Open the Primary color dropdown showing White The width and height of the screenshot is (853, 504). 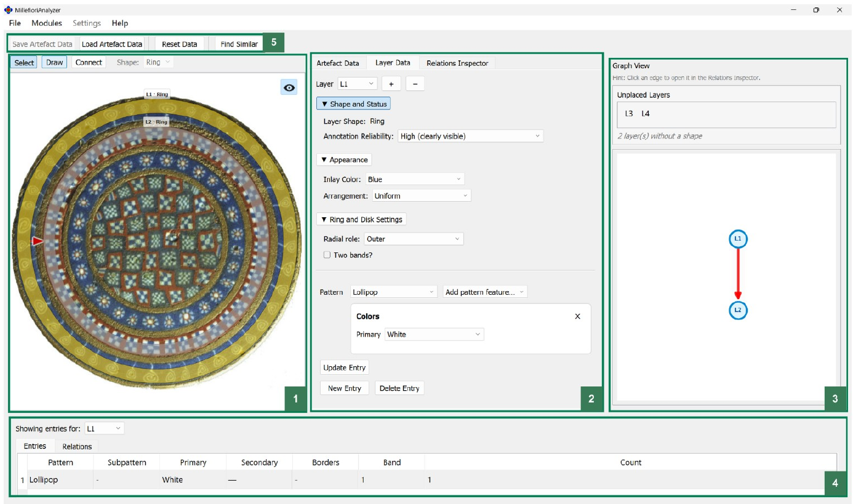pyautogui.click(x=435, y=334)
